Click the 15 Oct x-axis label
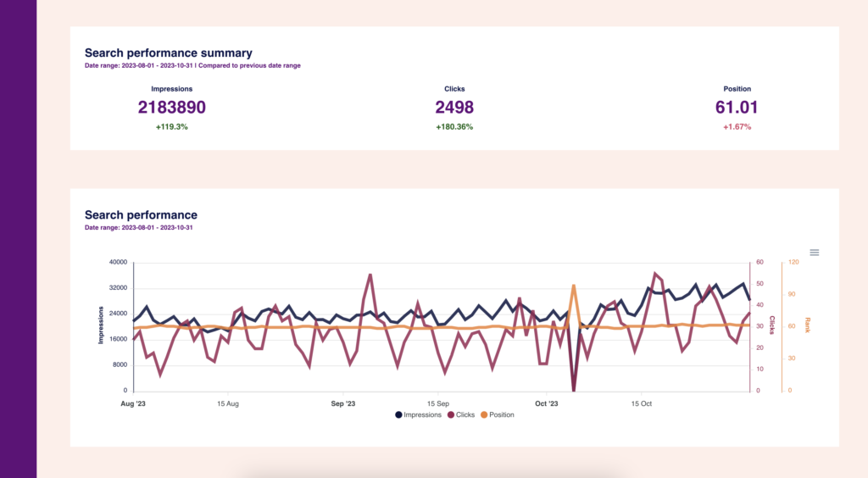 point(643,403)
